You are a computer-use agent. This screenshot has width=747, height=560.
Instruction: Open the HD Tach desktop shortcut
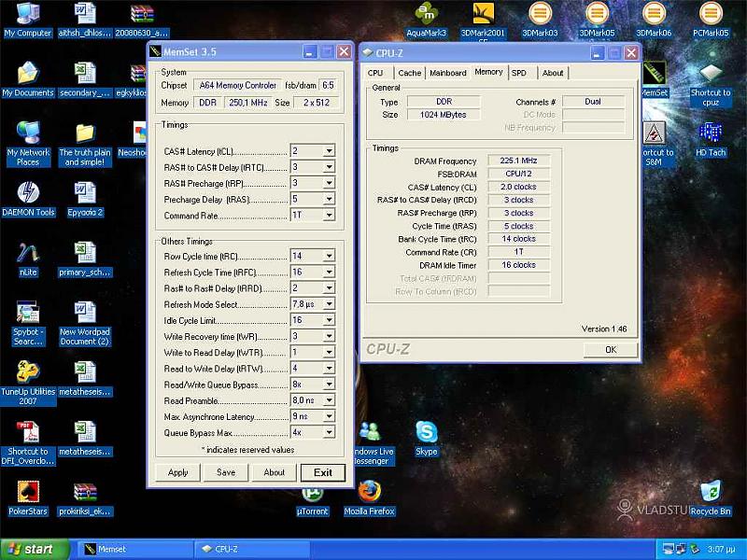[x=711, y=139]
